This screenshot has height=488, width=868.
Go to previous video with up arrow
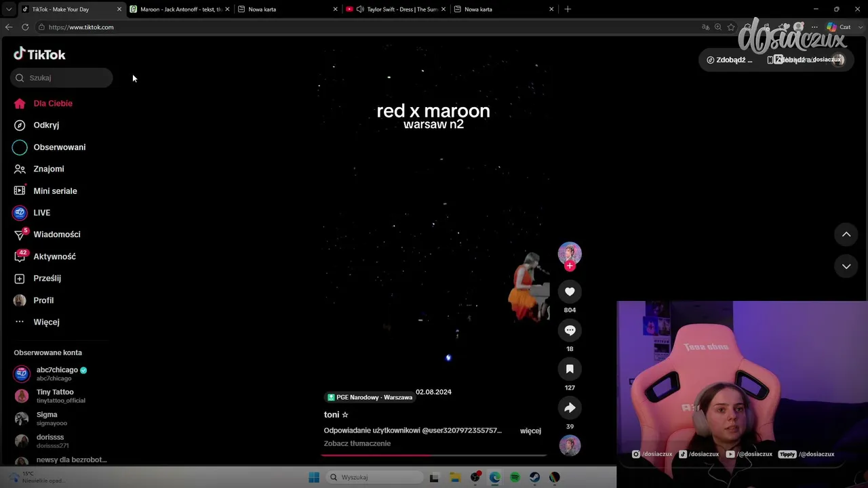click(846, 234)
